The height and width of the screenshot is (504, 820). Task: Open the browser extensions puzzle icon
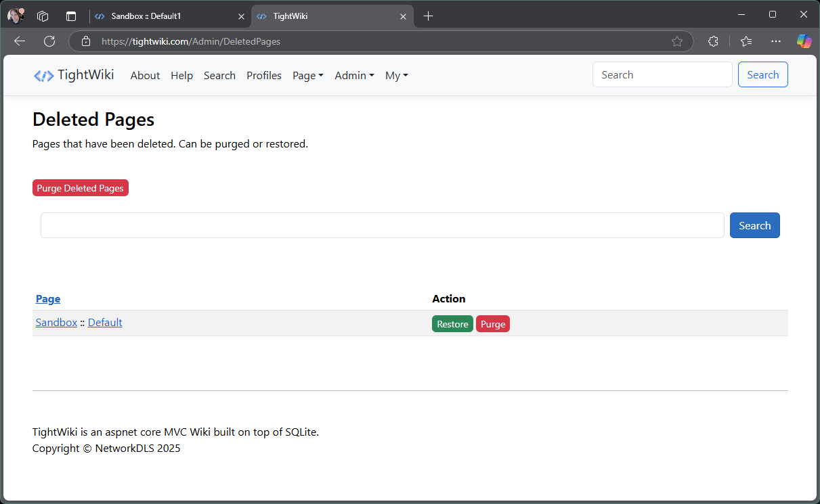coord(713,41)
